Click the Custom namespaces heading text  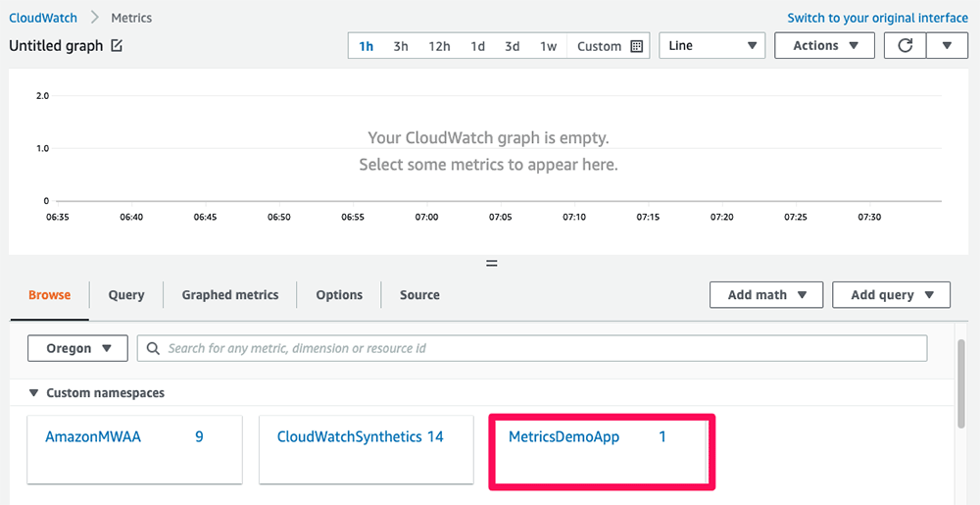pos(106,393)
